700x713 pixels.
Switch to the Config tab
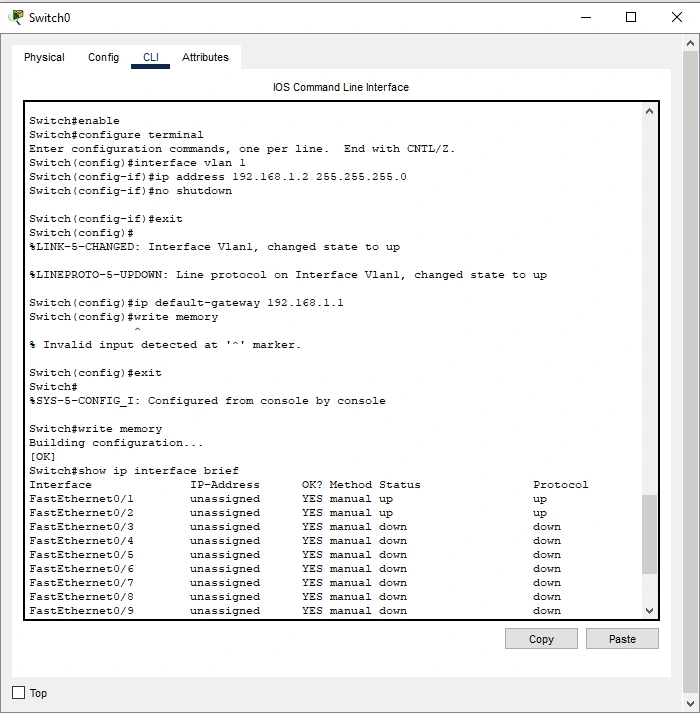point(103,57)
